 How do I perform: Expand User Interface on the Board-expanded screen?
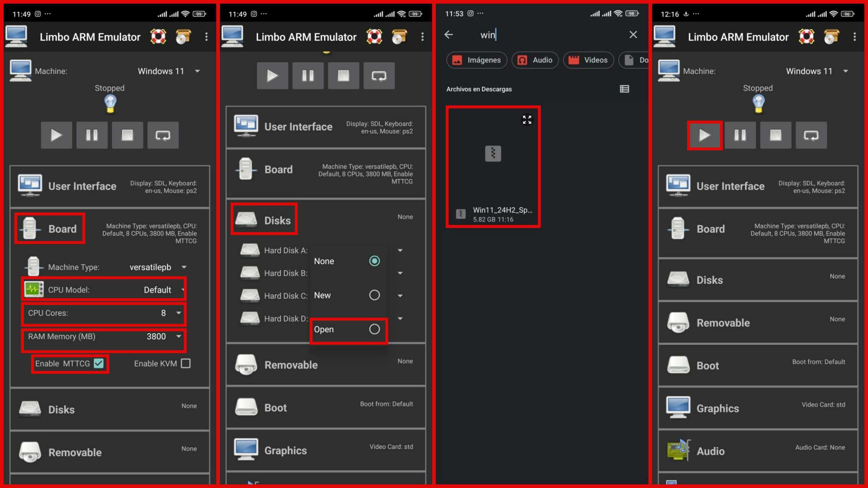coord(110,186)
